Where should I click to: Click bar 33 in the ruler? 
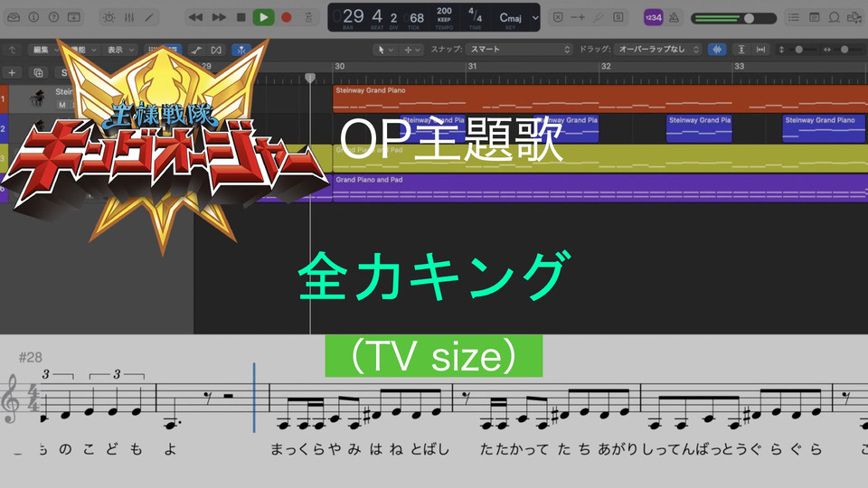740,66
